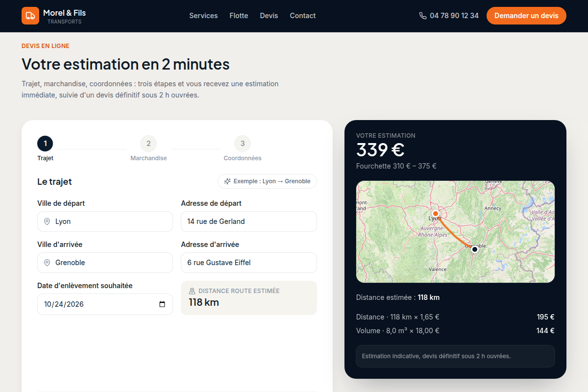The height and width of the screenshot is (392, 588).
Task: Open the calendar picker icon in the date field
Action: (162, 304)
